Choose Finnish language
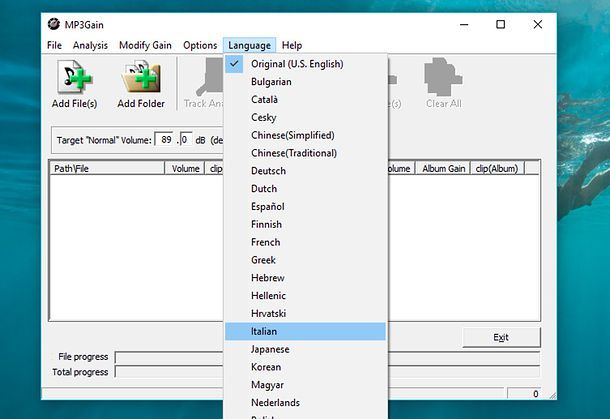Viewport: 610px width, 419px height. [x=305, y=224]
